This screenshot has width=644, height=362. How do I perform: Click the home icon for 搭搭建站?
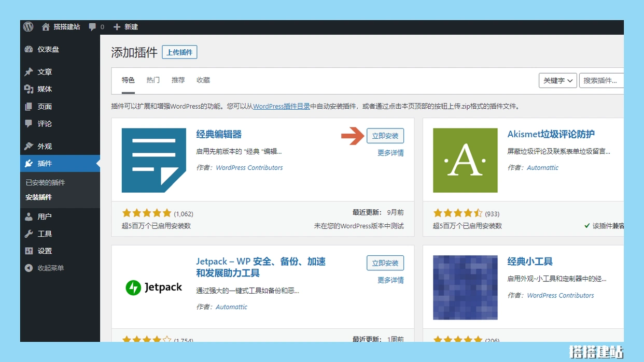coord(46,27)
